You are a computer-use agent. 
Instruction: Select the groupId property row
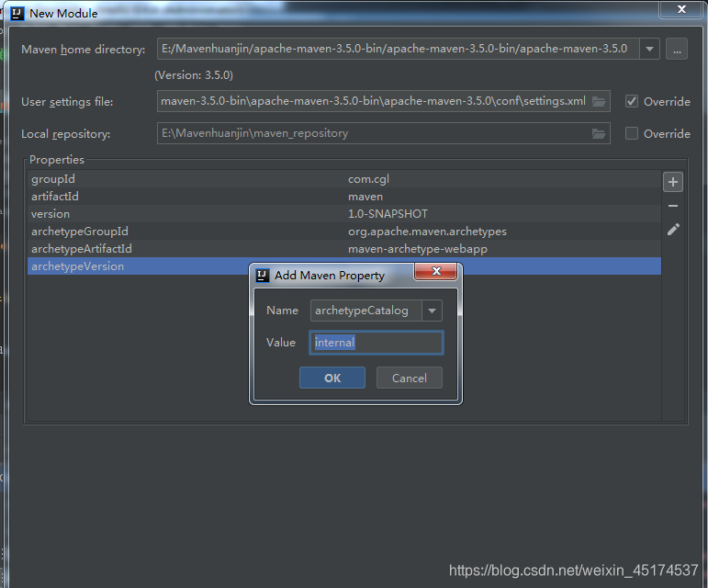click(x=344, y=179)
